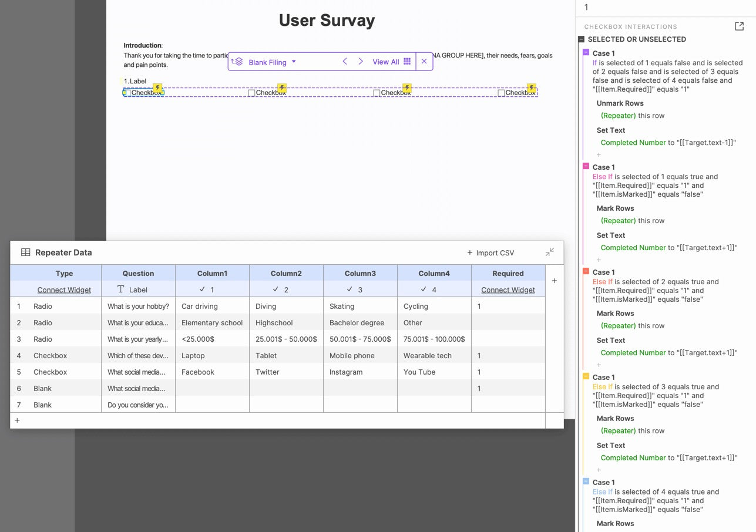
Task: Click Import CSV
Action: (490, 252)
